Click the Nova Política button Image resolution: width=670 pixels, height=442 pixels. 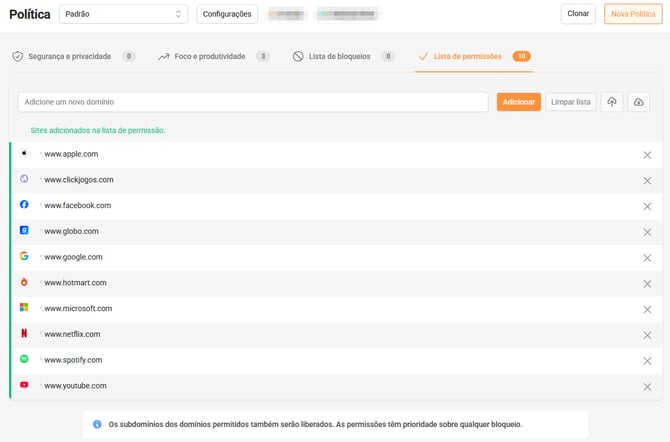click(633, 14)
